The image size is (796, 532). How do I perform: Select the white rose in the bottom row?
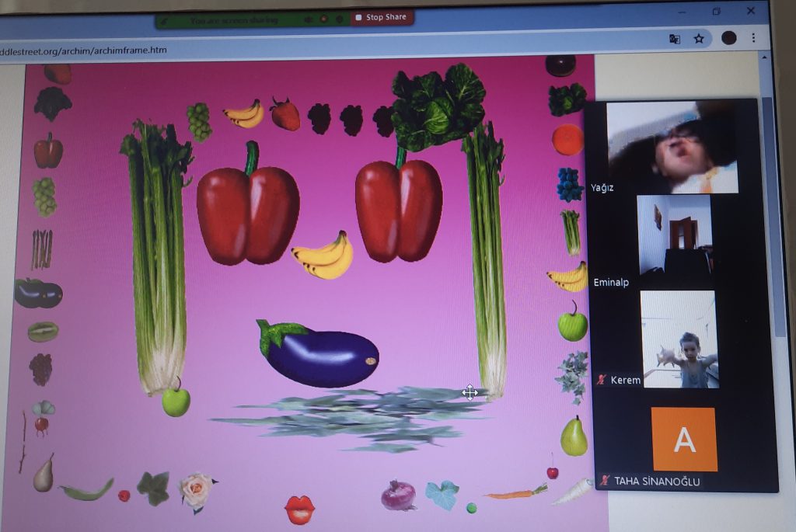(195, 490)
